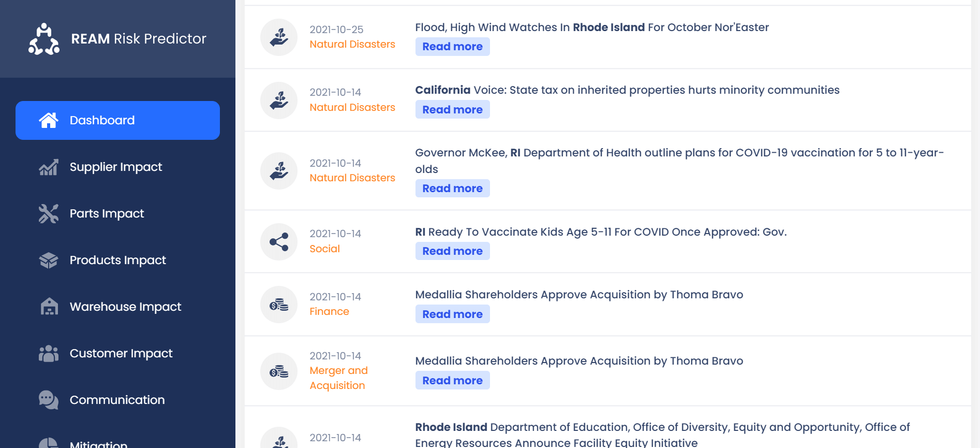
Task: Click the REAM Risk Predictor logo icon
Action: coord(44,39)
